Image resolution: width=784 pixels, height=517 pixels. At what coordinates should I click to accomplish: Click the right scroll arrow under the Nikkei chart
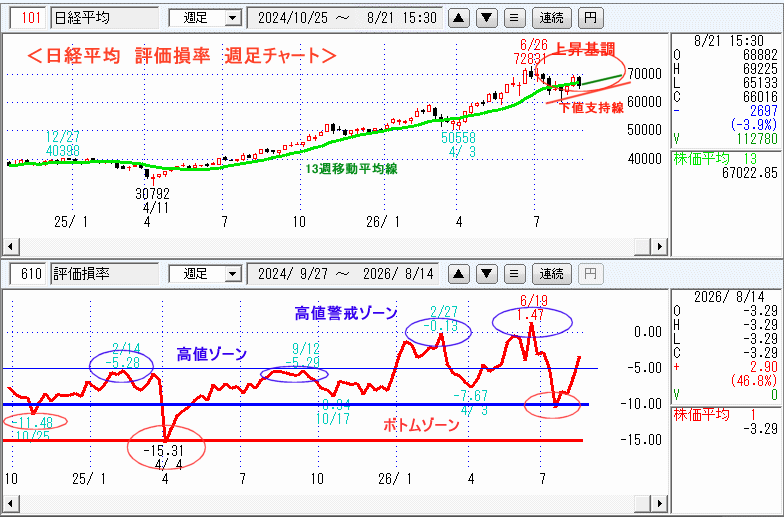coord(660,246)
